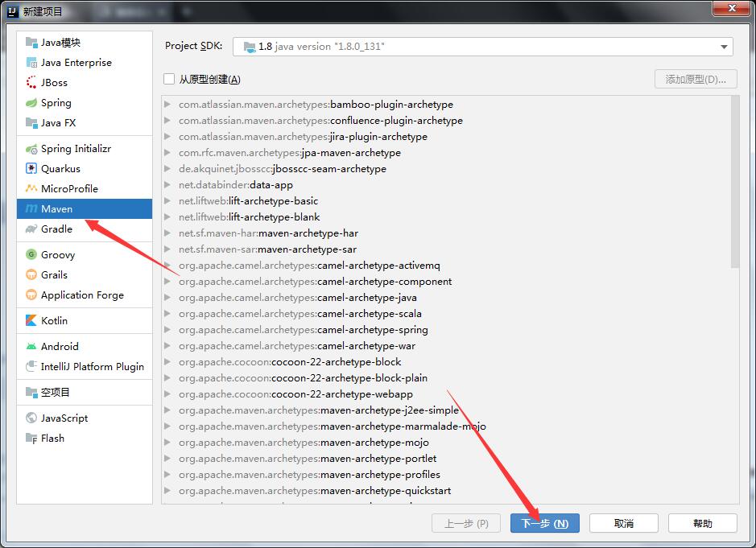The height and width of the screenshot is (548, 756).
Task: Expand confluence-plugin-archetype entry
Action: pyautogui.click(x=167, y=121)
